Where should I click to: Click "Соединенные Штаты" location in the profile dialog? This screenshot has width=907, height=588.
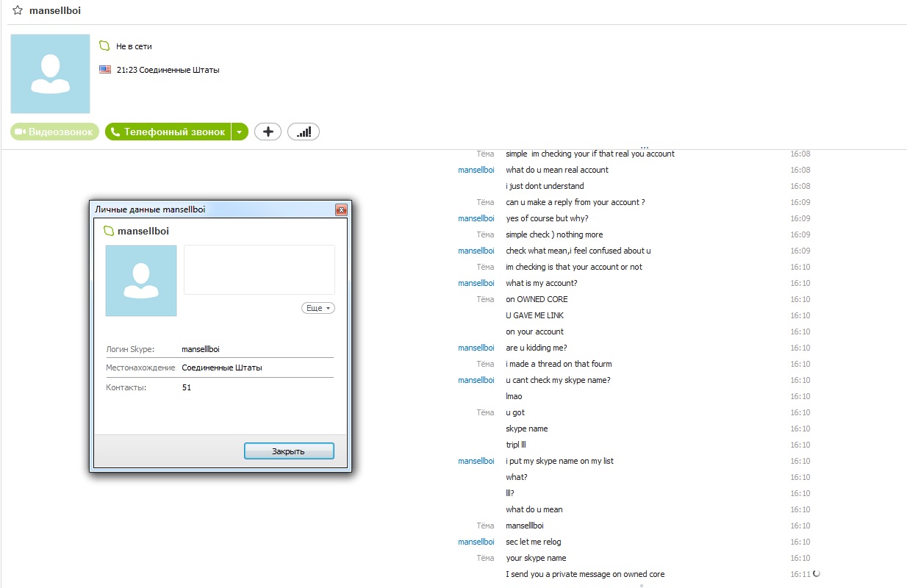[222, 367]
